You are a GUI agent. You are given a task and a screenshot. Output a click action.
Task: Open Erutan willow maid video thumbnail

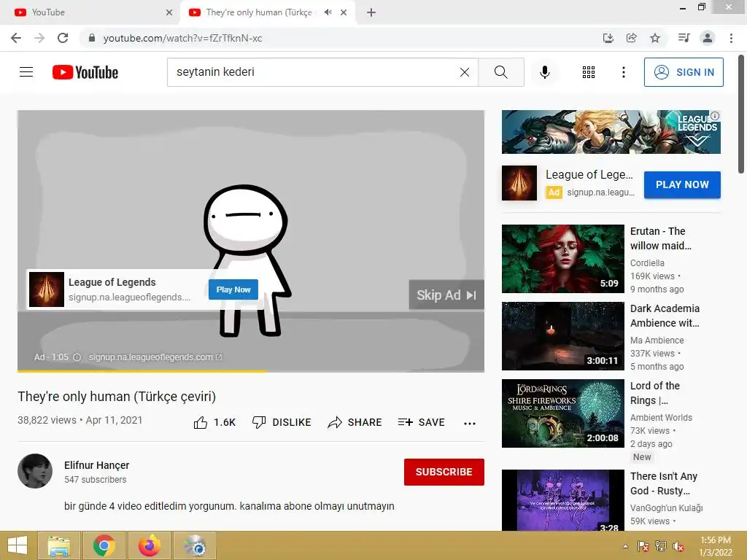pos(563,259)
